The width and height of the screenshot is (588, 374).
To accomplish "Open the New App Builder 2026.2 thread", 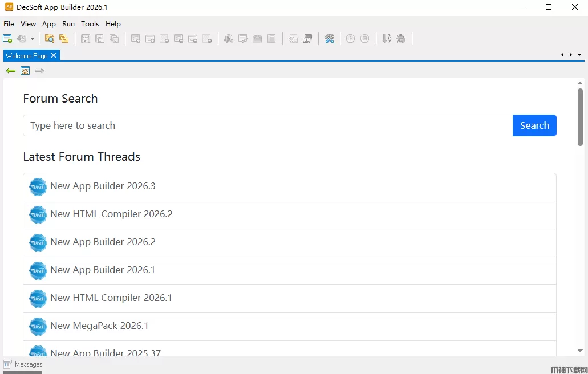I will point(290,243).
